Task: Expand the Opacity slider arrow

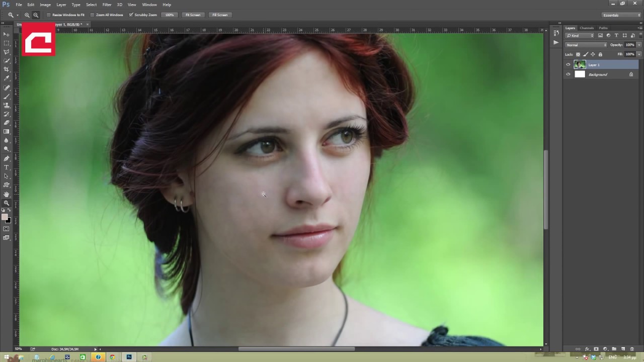Action: click(639, 45)
